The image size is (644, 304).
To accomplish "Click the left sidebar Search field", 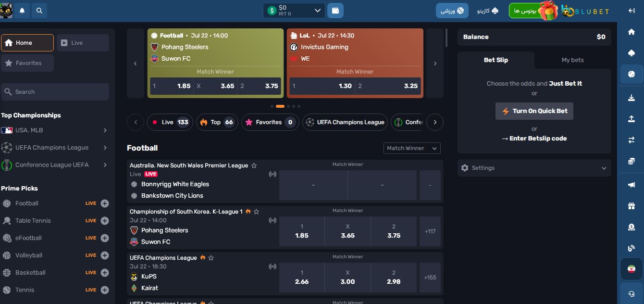I will 55,92.
